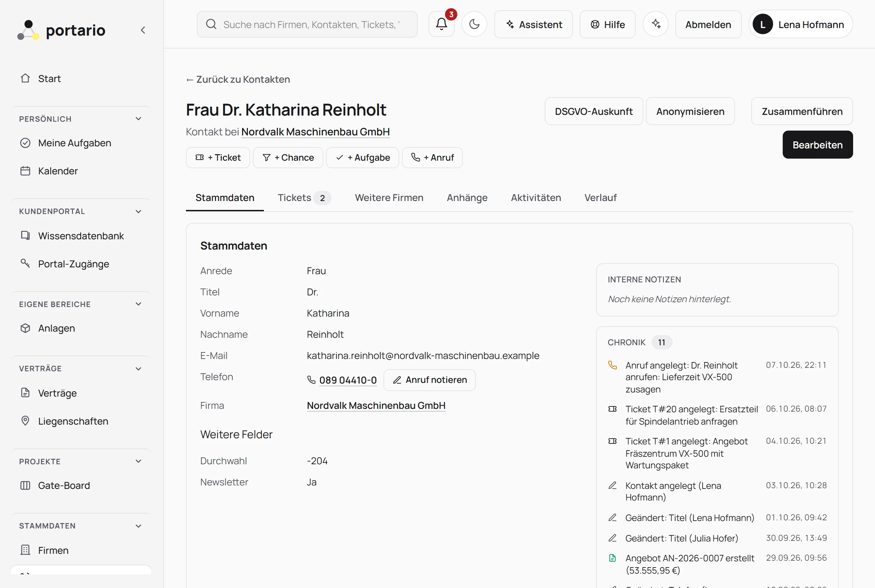875x588 pixels.
Task: Click the sparkle icon button beside Hilfe
Action: coord(655,24)
